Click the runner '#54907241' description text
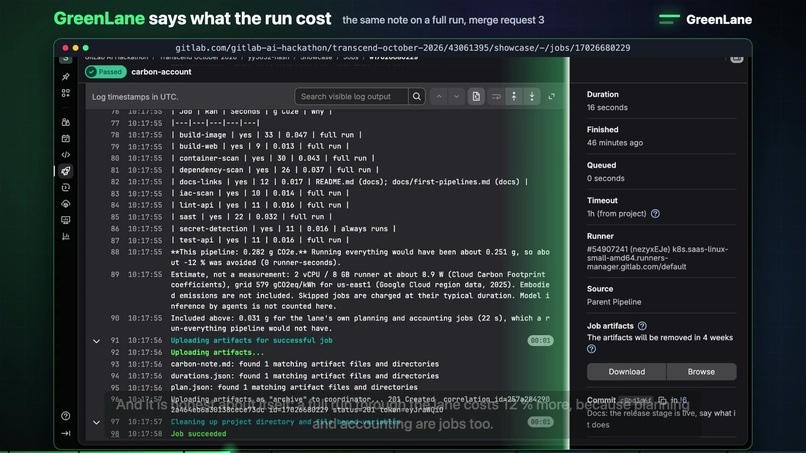The width and height of the screenshot is (806, 453). click(x=657, y=258)
